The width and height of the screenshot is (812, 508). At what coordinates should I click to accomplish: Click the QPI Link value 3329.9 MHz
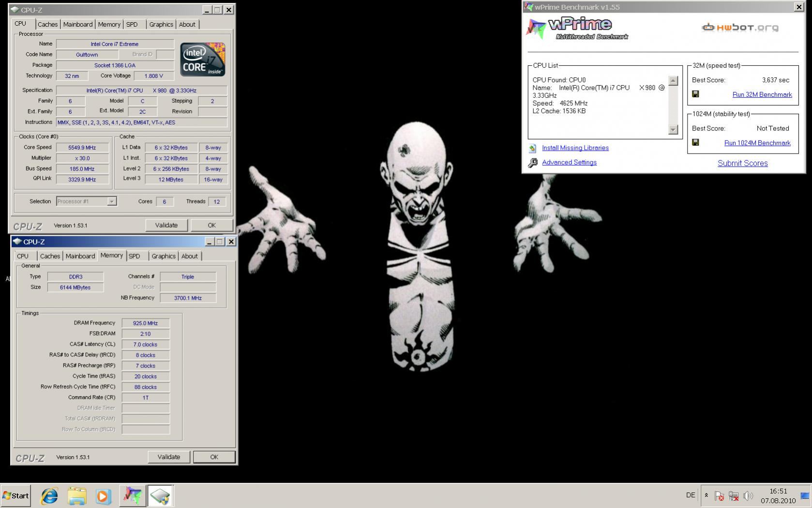pyautogui.click(x=82, y=179)
